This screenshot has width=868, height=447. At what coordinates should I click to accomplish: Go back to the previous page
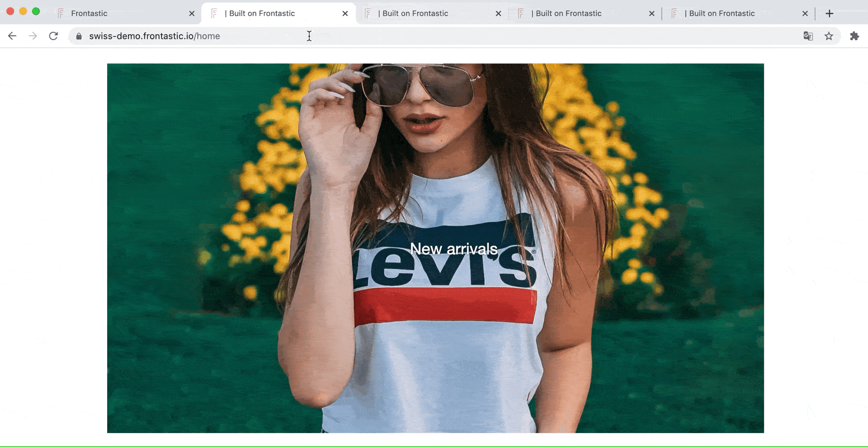pos(12,36)
